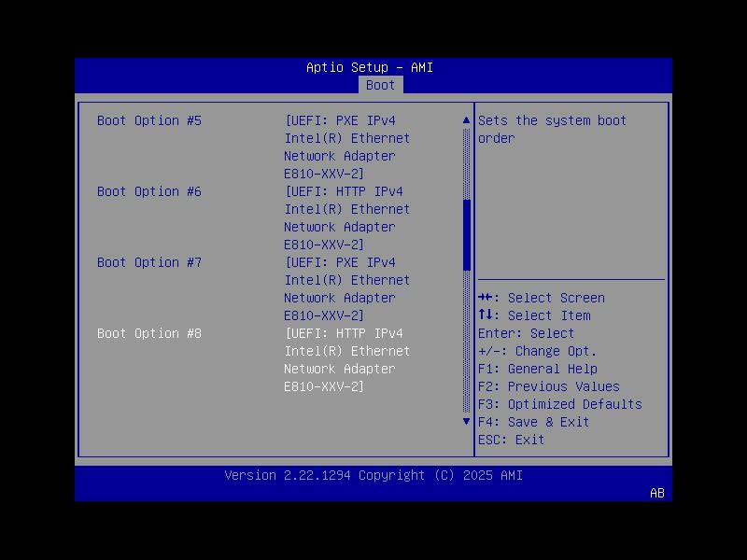Click 'F4: Save & Exit' hint
This screenshot has height=560, width=747.
point(533,422)
